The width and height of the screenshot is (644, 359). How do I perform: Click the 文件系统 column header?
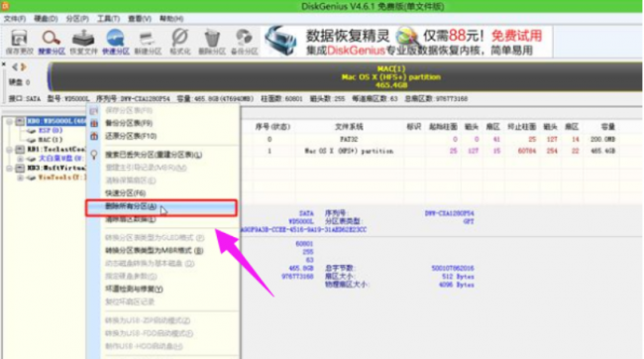click(349, 127)
